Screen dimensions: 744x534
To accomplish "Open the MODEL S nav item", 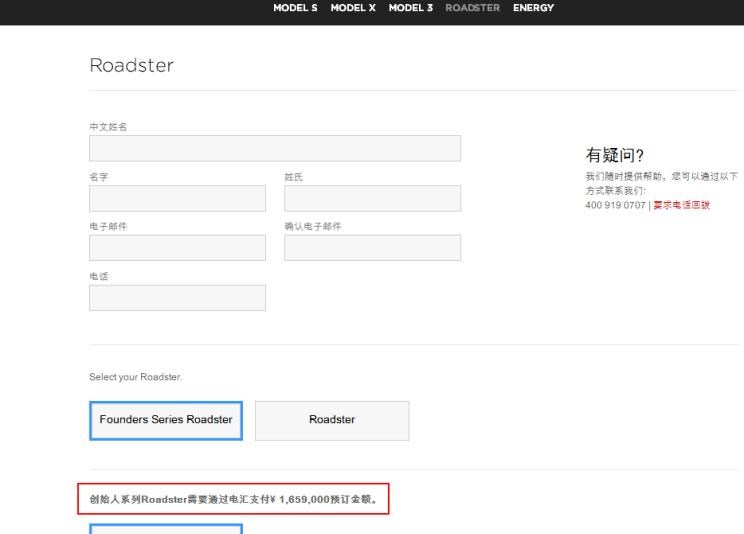I will [x=295, y=8].
